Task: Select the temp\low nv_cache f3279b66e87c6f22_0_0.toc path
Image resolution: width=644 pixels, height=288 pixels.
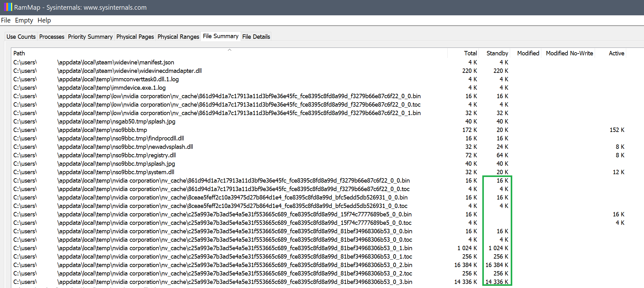Action: click(x=217, y=104)
